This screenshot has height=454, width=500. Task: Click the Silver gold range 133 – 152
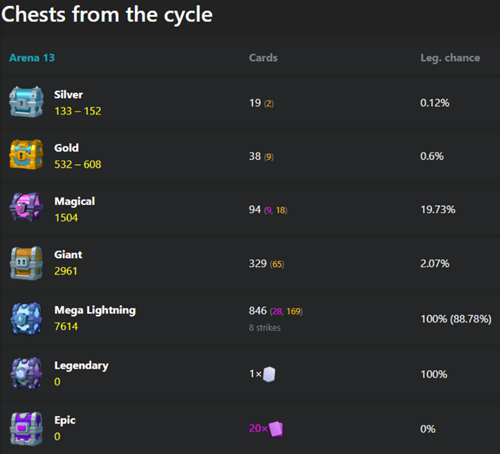(78, 111)
